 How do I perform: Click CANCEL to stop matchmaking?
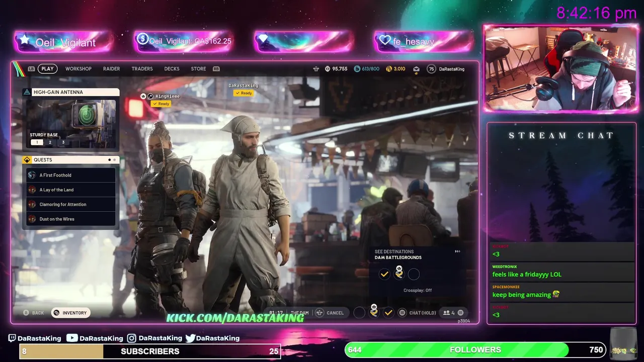pyautogui.click(x=335, y=313)
